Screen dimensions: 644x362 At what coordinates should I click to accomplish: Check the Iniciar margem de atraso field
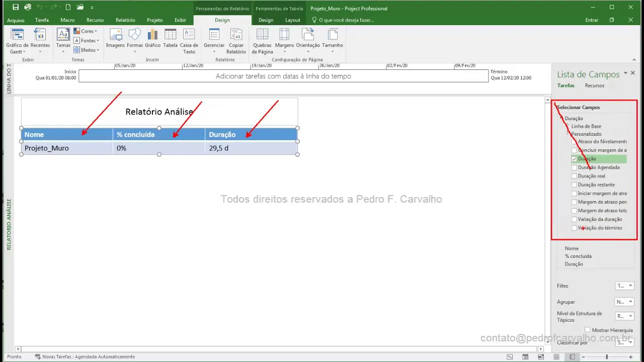[575, 194]
